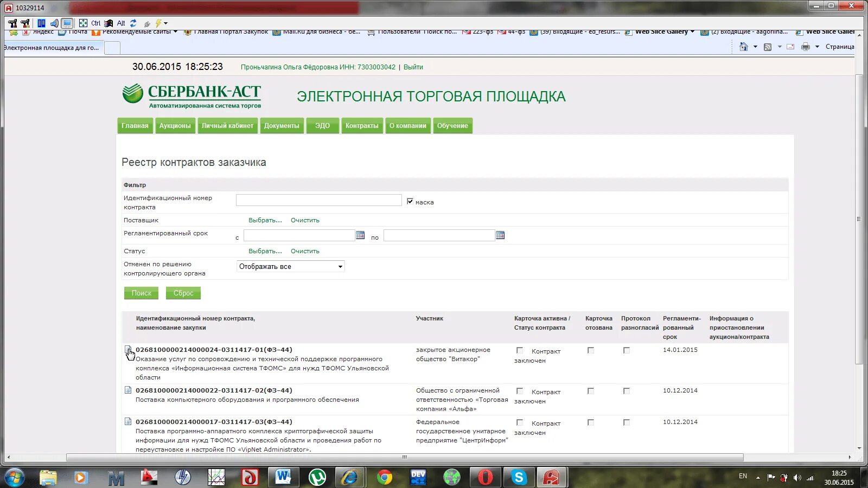Click the Сбербанк-АСТ logo
This screenshot has height=488, width=868.
click(192, 96)
